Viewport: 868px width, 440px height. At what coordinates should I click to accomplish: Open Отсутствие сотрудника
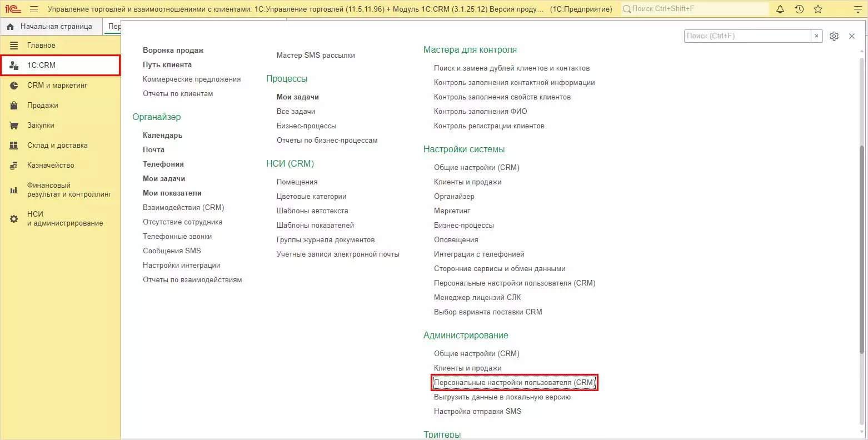tap(183, 222)
